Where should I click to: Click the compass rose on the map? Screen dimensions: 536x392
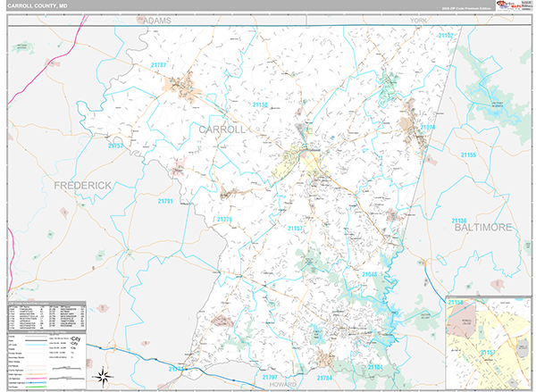click(105, 375)
